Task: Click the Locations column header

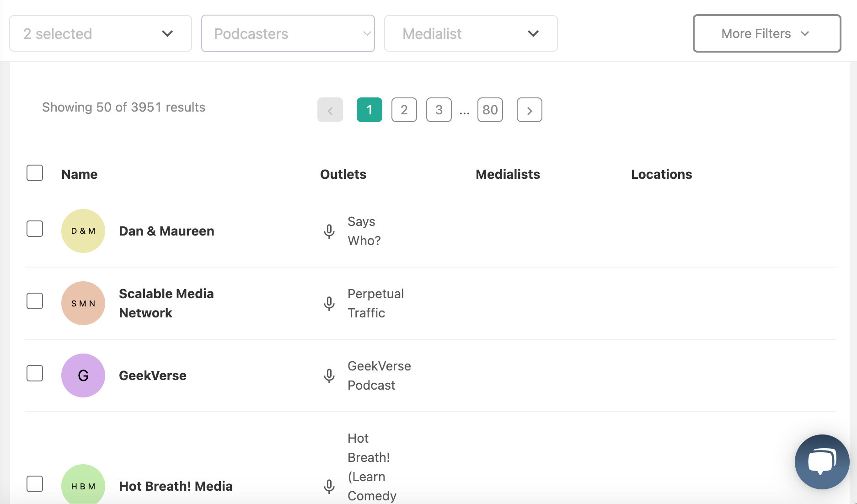Action: tap(661, 174)
